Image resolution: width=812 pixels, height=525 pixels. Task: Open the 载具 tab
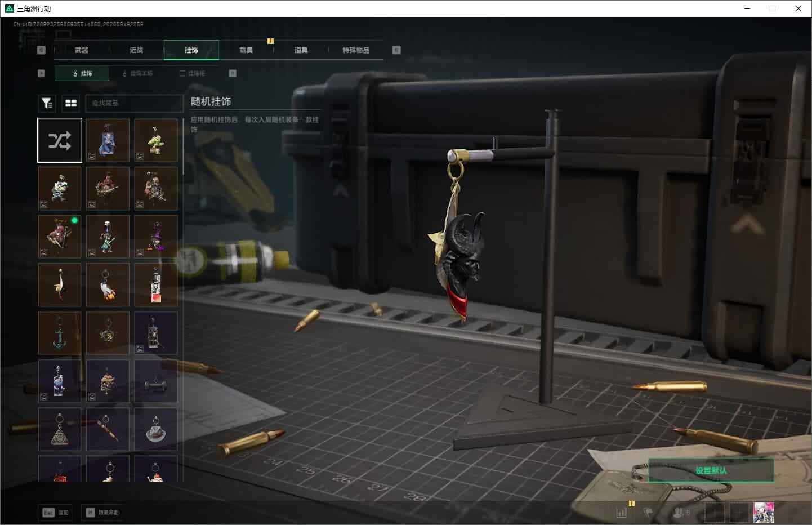[x=246, y=50]
